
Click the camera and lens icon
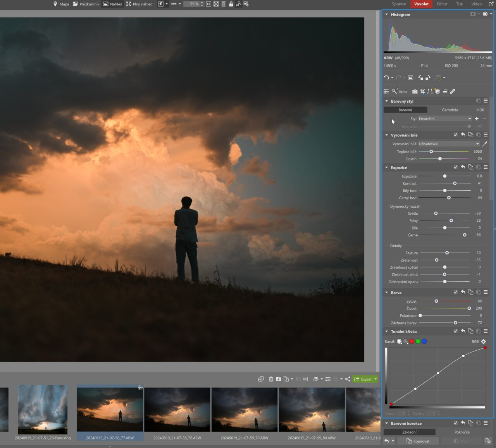coord(415,91)
